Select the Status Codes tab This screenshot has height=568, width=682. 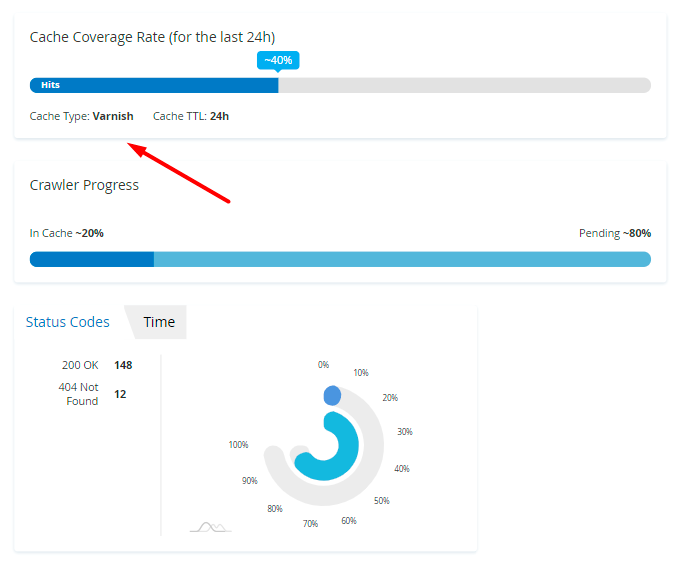[68, 322]
